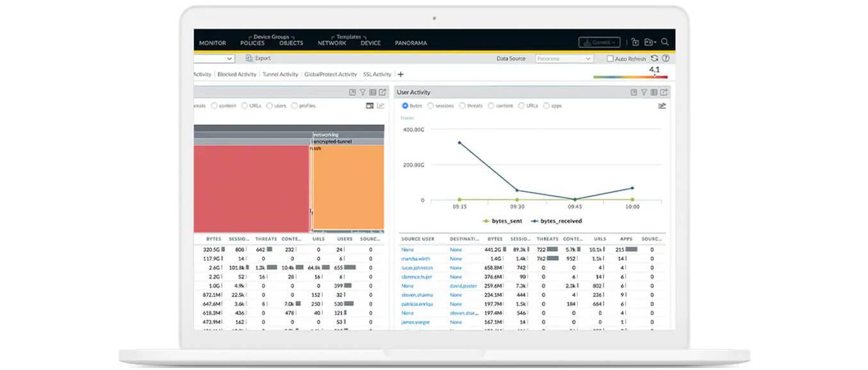
Task: Open the filter funnel on User Activity panel
Action: click(x=643, y=92)
